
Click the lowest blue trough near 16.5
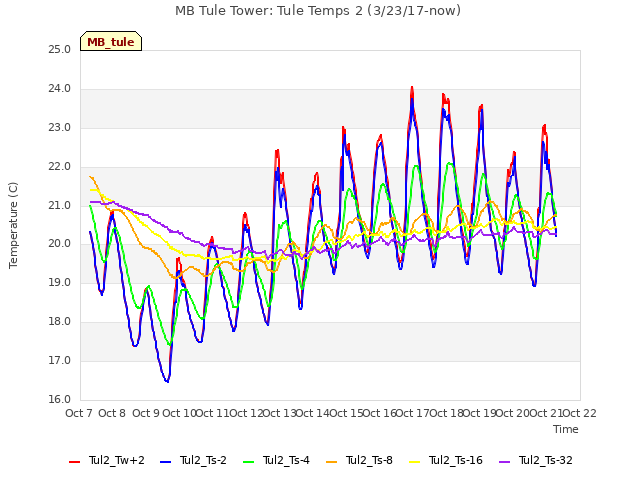(167, 381)
